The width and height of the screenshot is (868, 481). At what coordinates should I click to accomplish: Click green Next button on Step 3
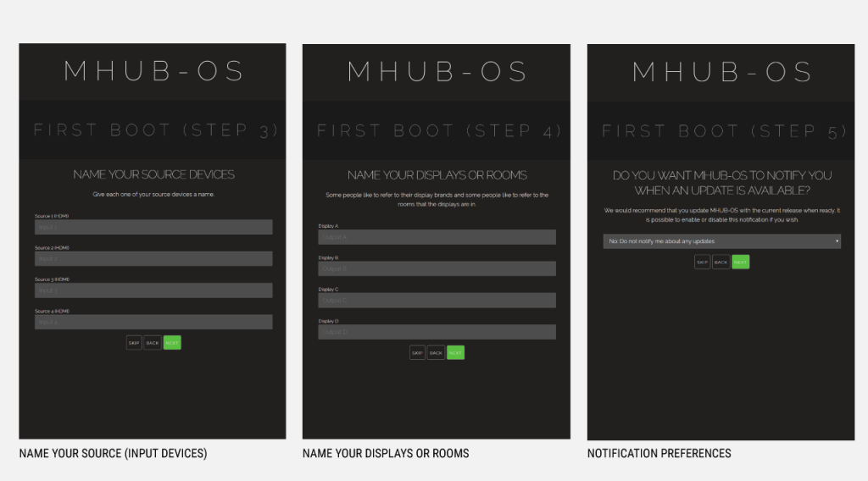click(x=172, y=343)
